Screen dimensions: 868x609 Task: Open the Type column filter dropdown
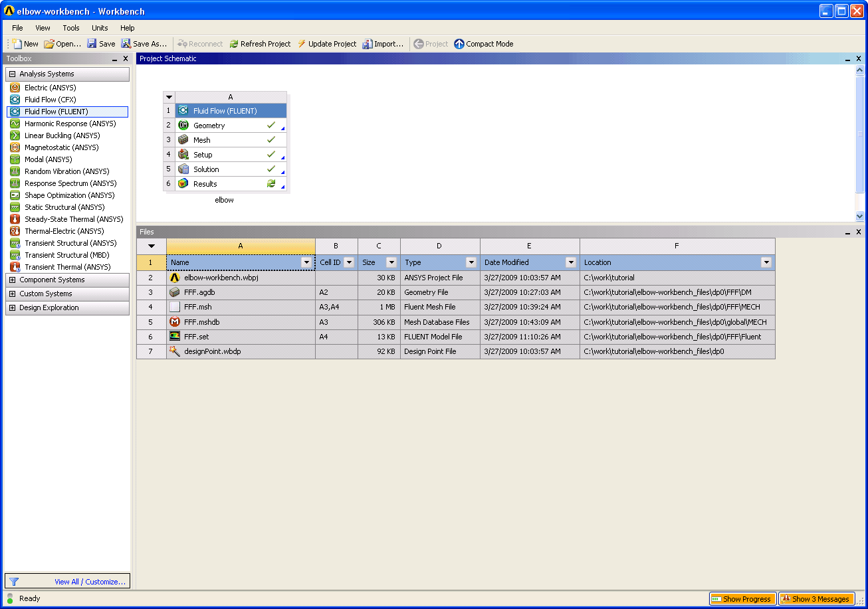pos(471,262)
